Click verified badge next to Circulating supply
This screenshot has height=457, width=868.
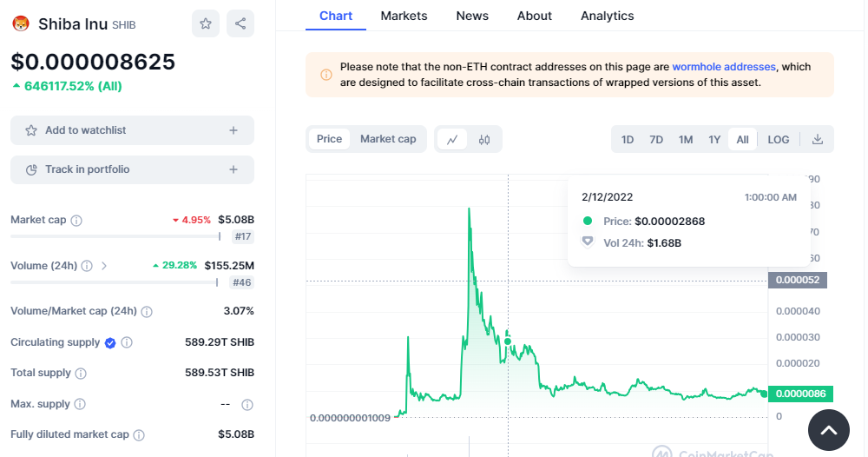(x=110, y=343)
